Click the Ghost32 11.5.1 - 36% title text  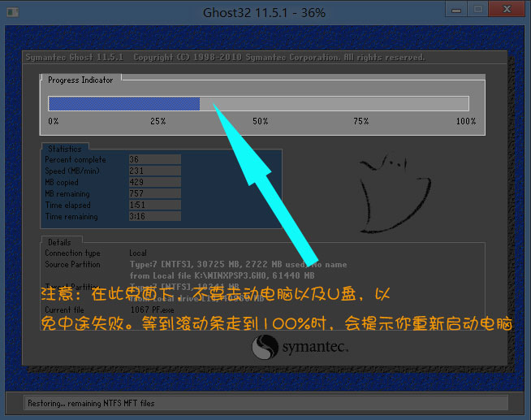264,13
